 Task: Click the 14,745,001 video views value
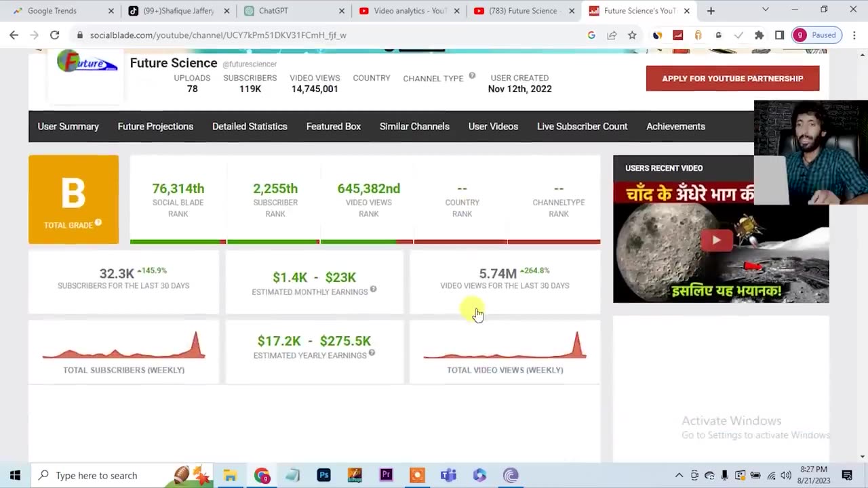(315, 89)
